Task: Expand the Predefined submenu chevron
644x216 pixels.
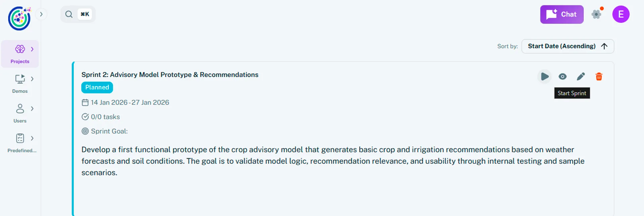Action: (32, 138)
